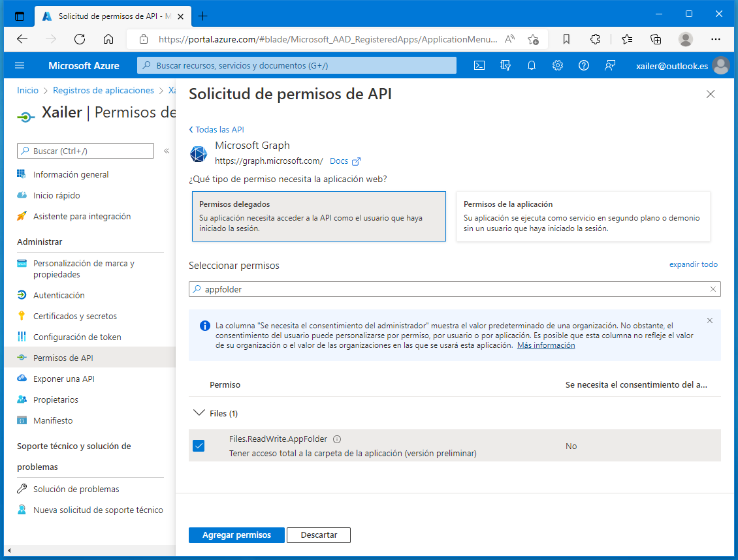Click the appfolder permission search field
The height and width of the screenshot is (560, 738).
click(x=455, y=289)
